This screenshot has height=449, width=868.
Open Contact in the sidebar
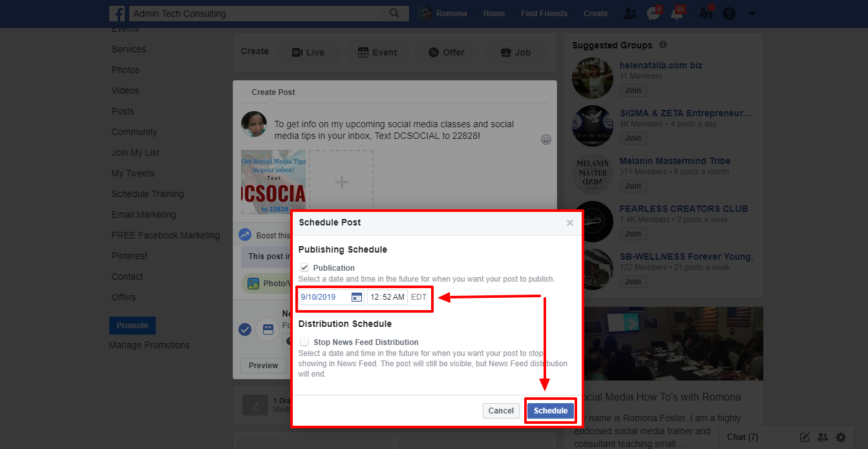(x=127, y=277)
